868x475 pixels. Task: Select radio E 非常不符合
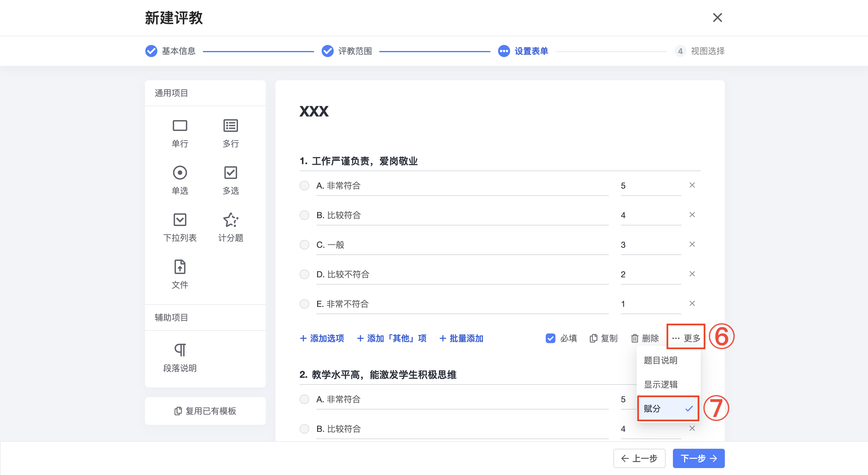tap(304, 304)
